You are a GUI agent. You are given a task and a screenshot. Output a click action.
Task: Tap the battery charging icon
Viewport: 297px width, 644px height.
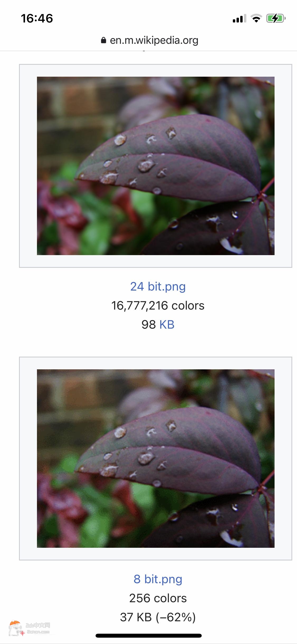(276, 19)
